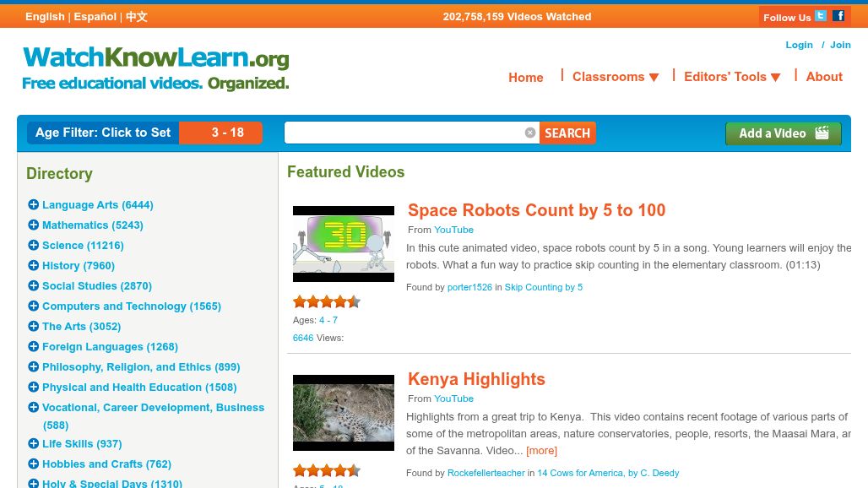Expand the Language Arts category plus icon
Screen dimensions: 868x488
tap(33, 204)
